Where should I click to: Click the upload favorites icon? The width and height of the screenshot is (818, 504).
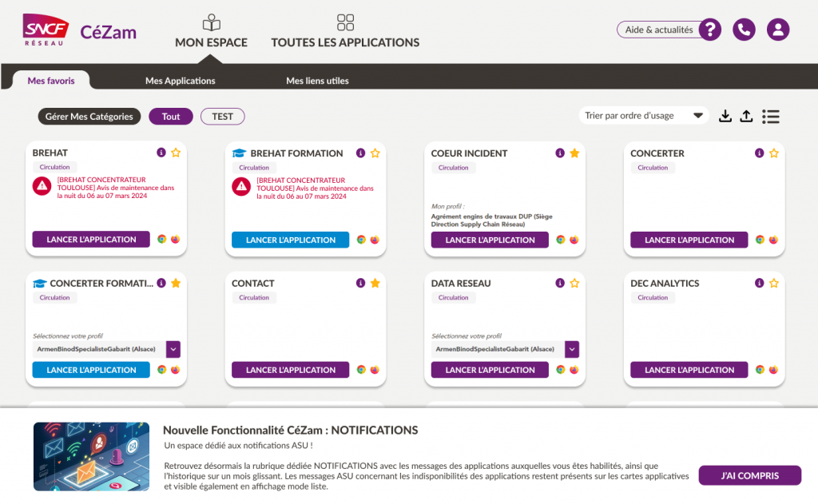point(746,117)
